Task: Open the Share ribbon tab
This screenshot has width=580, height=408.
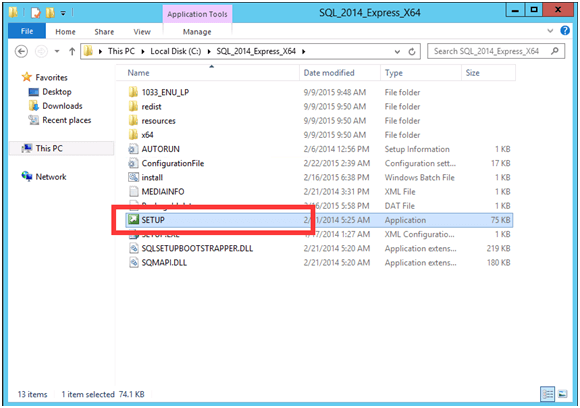Action: pos(104,32)
